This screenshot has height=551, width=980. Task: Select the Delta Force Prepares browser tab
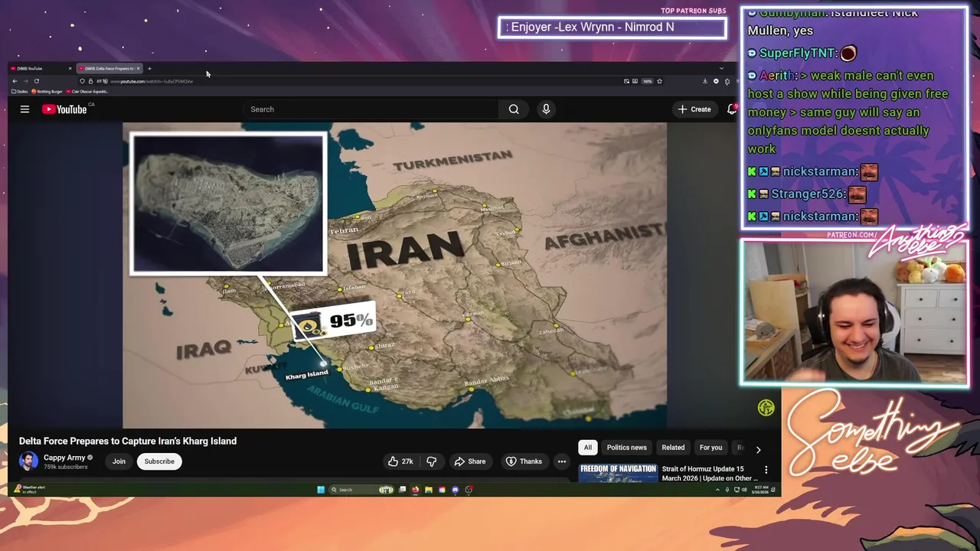point(108,69)
